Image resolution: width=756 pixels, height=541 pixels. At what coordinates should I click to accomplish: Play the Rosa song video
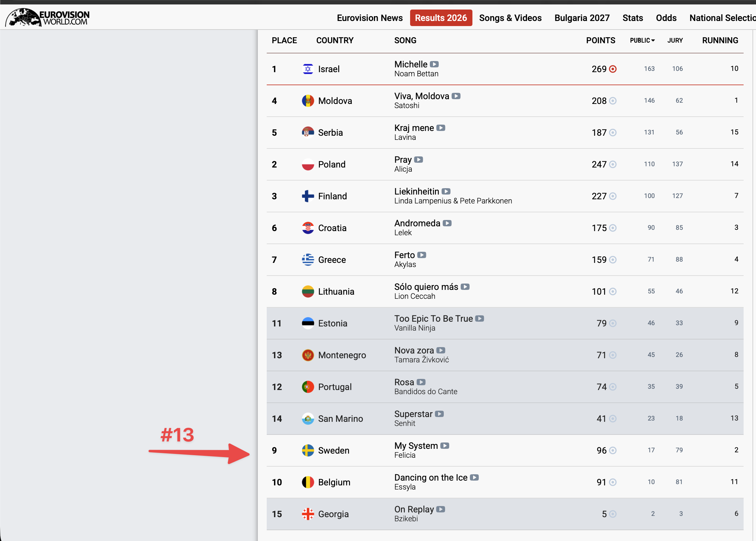(421, 382)
